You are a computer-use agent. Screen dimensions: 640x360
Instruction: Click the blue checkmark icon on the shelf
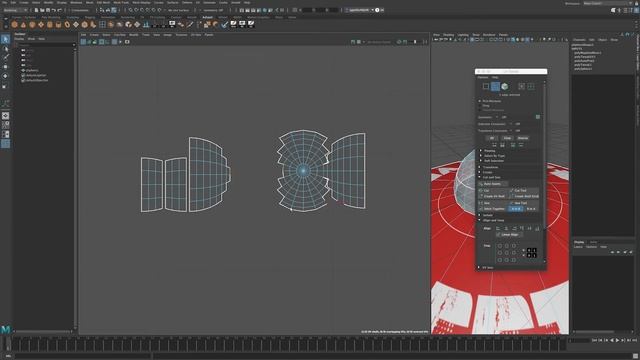tap(224, 25)
